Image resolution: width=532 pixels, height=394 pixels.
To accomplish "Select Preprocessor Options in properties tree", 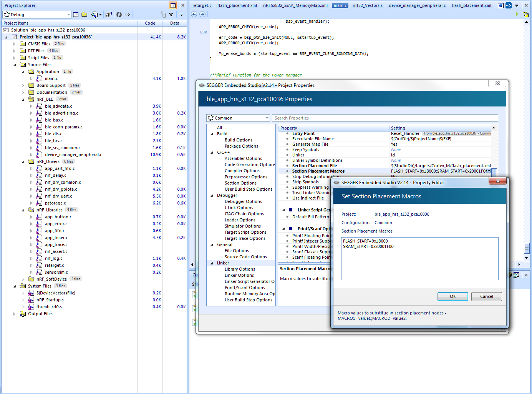I will pos(246,177).
